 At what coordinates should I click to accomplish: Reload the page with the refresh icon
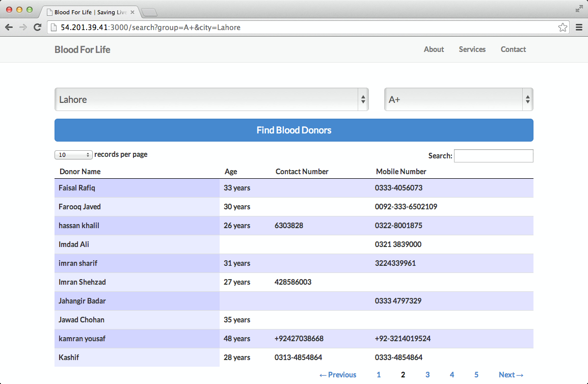coord(37,28)
